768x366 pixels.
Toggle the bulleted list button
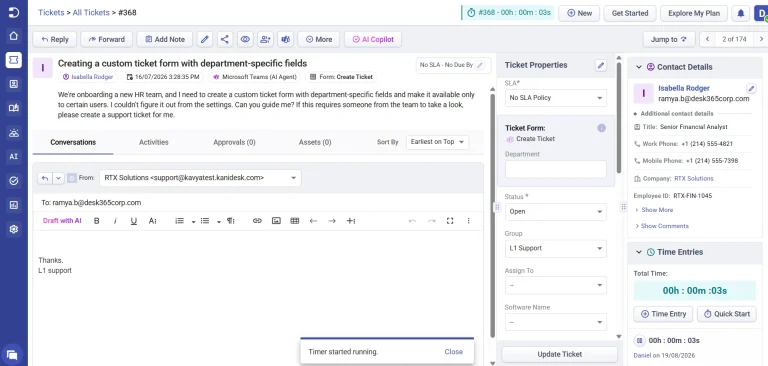[x=205, y=221]
